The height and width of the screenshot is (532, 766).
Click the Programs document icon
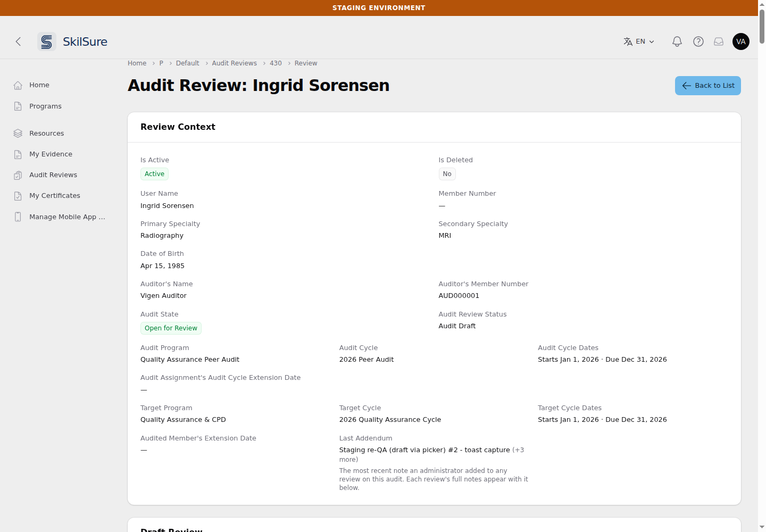[x=18, y=106]
